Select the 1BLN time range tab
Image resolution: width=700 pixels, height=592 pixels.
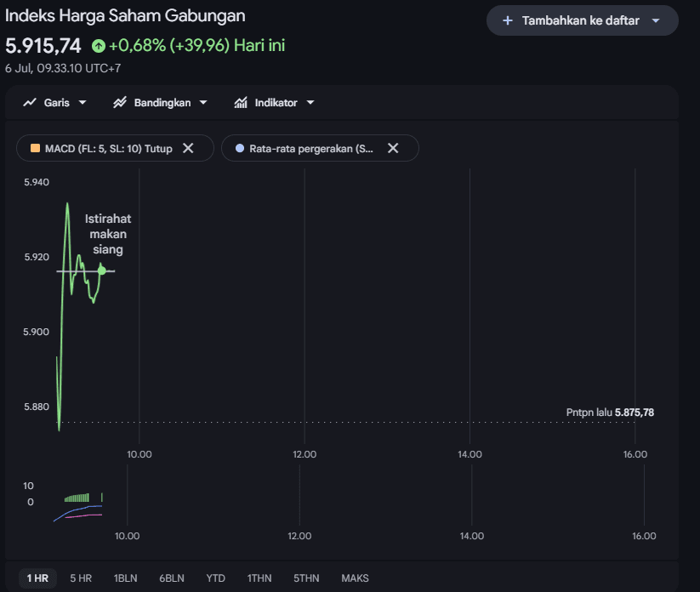tap(125, 578)
